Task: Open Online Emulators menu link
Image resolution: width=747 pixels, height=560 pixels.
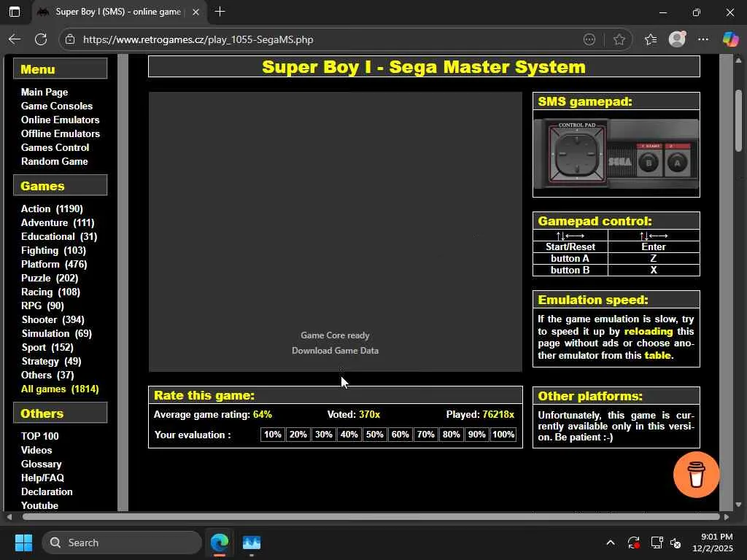Action: click(x=60, y=120)
